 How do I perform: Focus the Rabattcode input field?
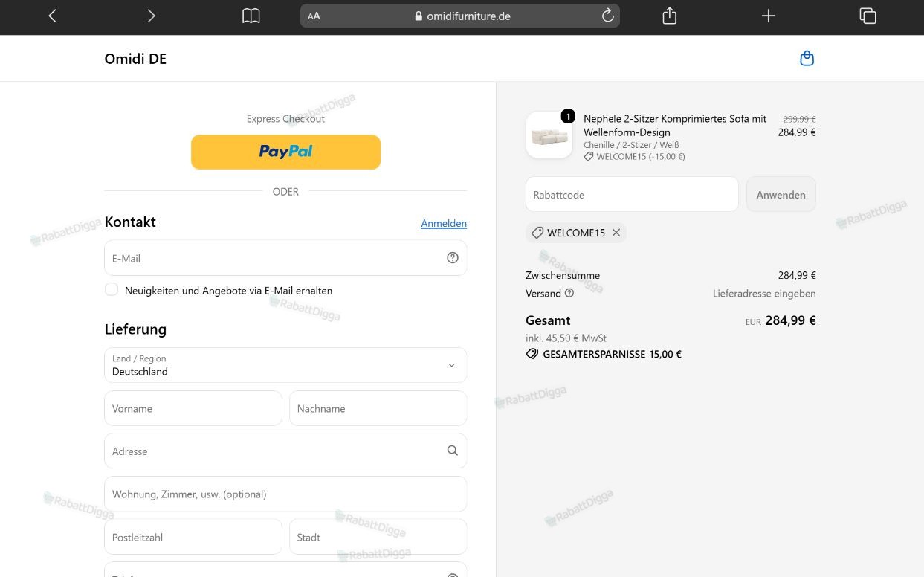tap(632, 194)
